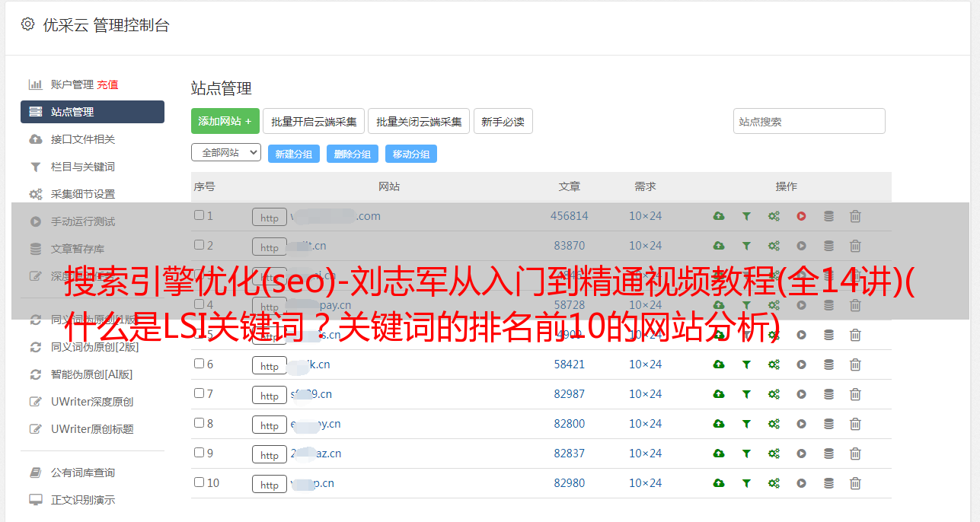
Task: Open 采集细节设置 in the sidebar
Action: (83, 194)
